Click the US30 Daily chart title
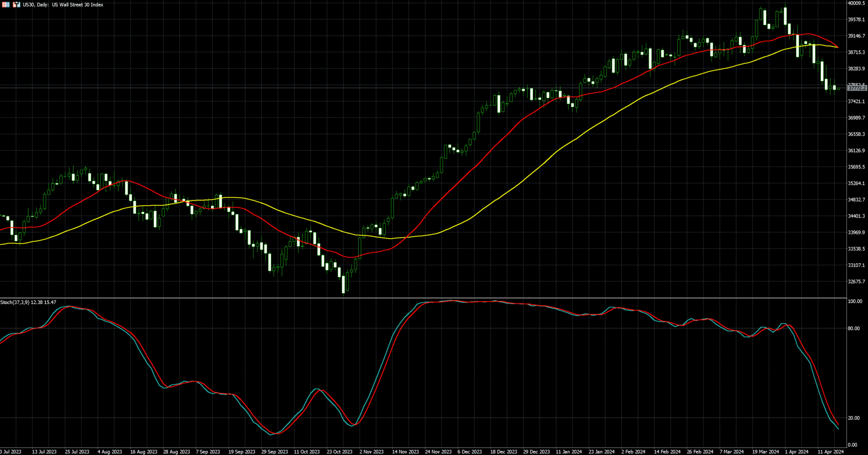 63,5
